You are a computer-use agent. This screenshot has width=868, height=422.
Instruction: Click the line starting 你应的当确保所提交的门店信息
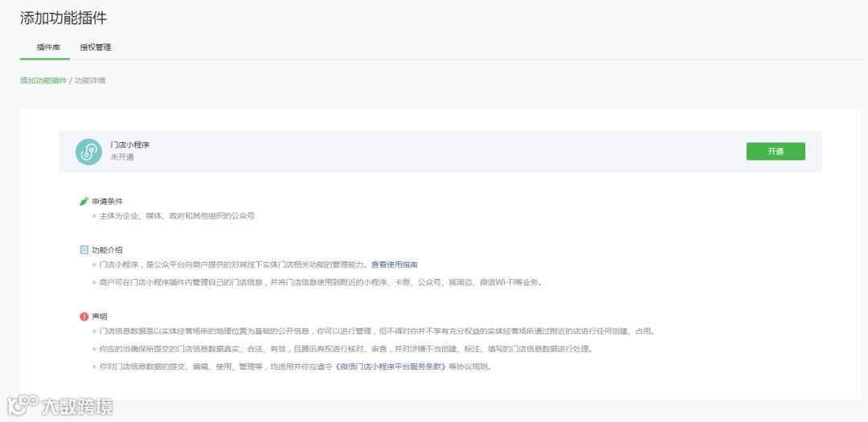tap(346, 349)
